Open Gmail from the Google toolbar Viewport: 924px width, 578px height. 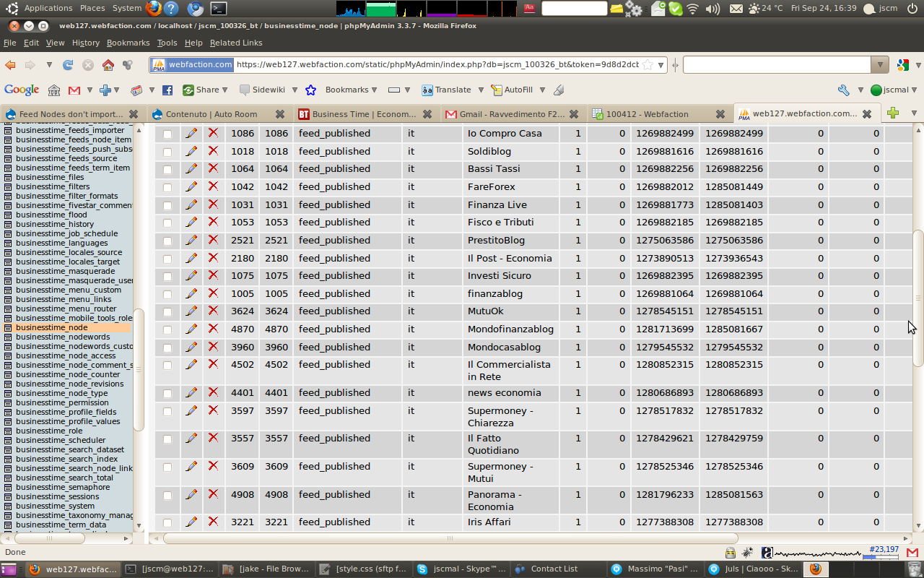point(75,89)
